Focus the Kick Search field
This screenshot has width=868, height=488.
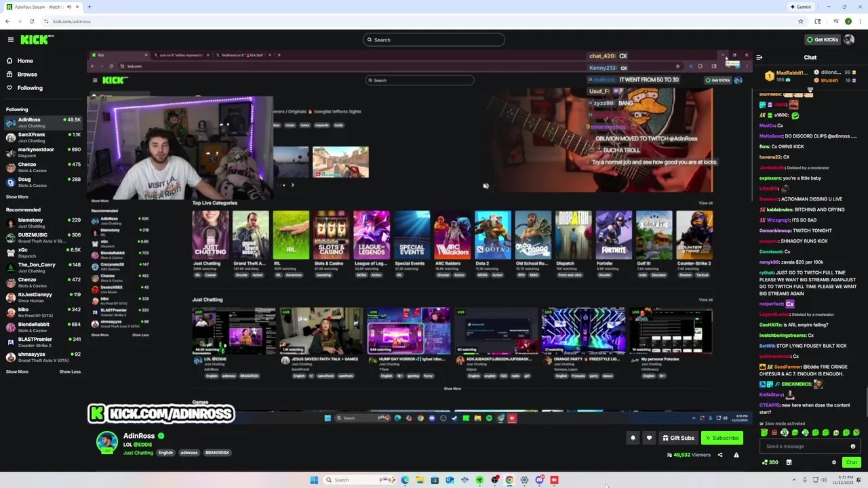pos(434,40)
